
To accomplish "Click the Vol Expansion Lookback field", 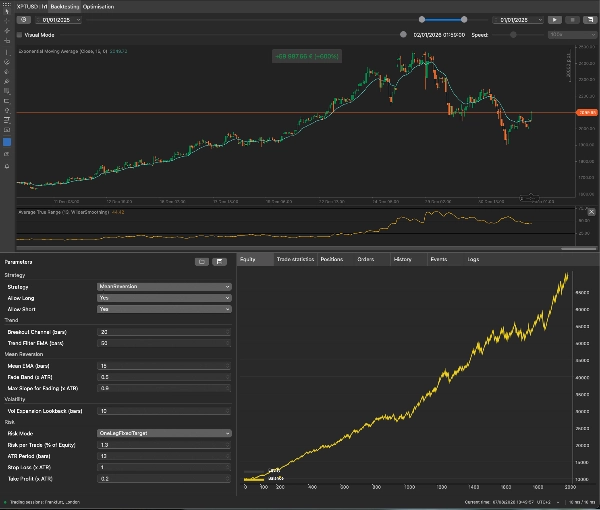I will (x=164, y=411).
